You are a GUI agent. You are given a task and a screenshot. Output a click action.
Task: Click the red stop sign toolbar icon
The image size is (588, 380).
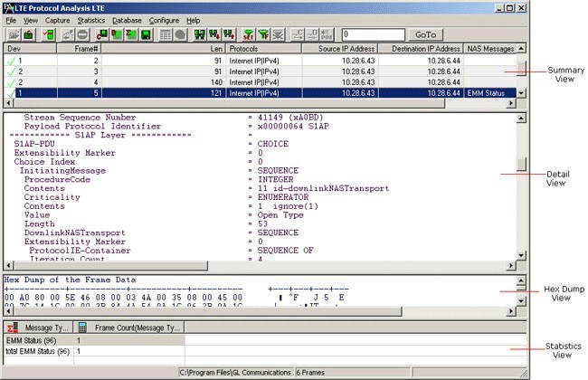point(82,33)
